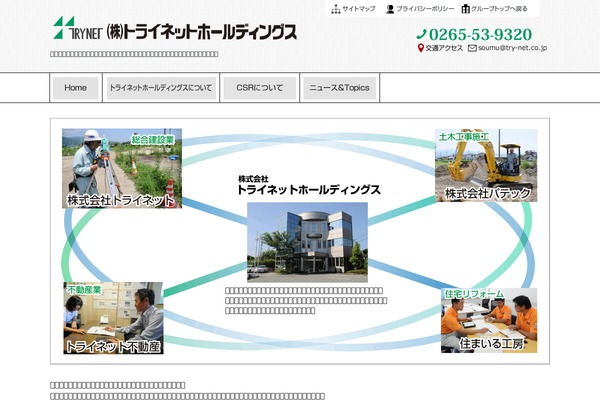The image size is (600, 400).
Task: Open トライネットホールディングスについて menu
Action: 161,88
